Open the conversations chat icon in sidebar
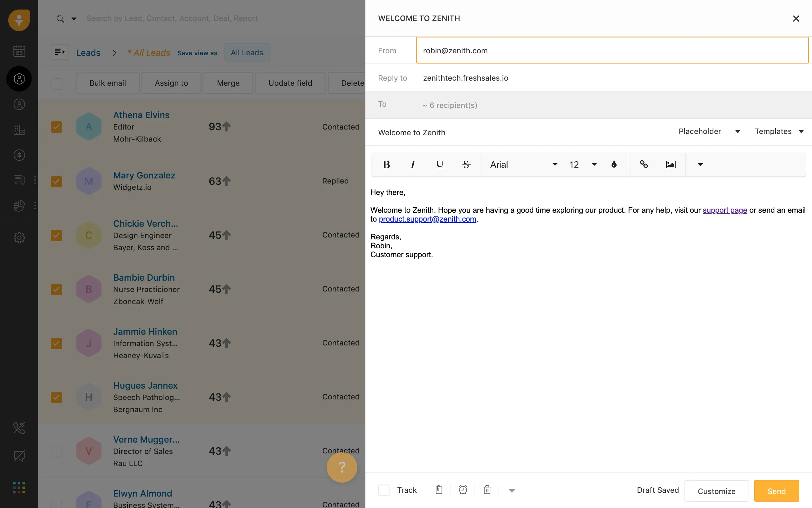Screen dimensions: 812x508 (19, 180)
